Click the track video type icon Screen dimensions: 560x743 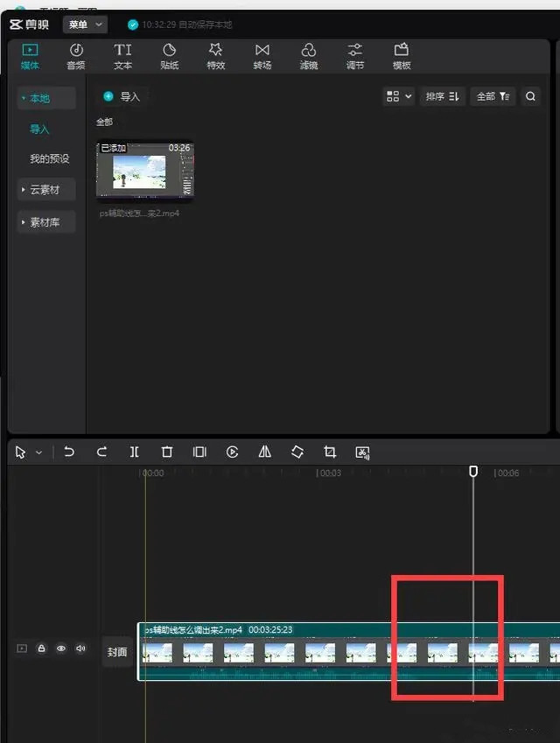[22, 648]
